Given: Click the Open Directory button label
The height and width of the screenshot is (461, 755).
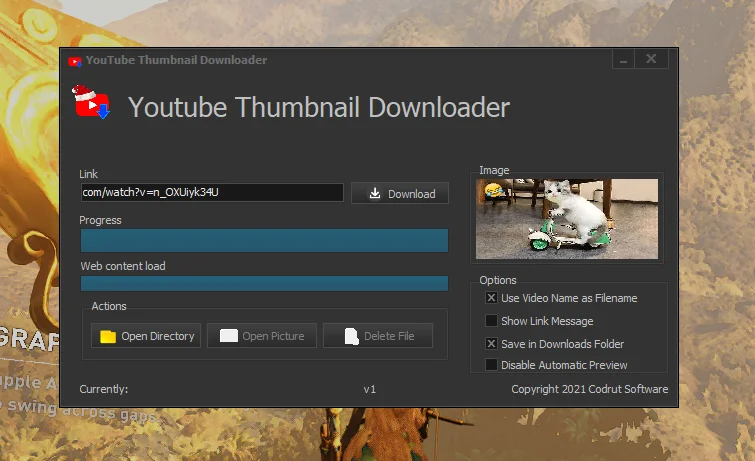Looking at the screenshot, I should click(158, 336).
